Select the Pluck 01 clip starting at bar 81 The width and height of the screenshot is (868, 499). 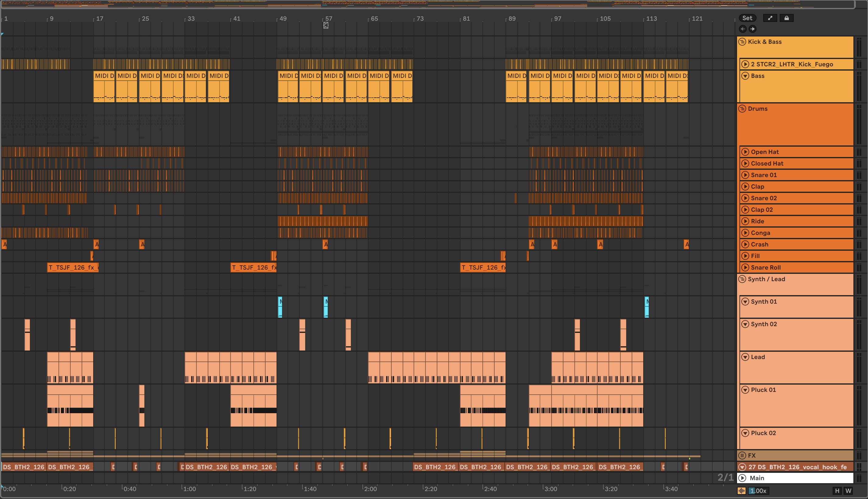point(482,406)
